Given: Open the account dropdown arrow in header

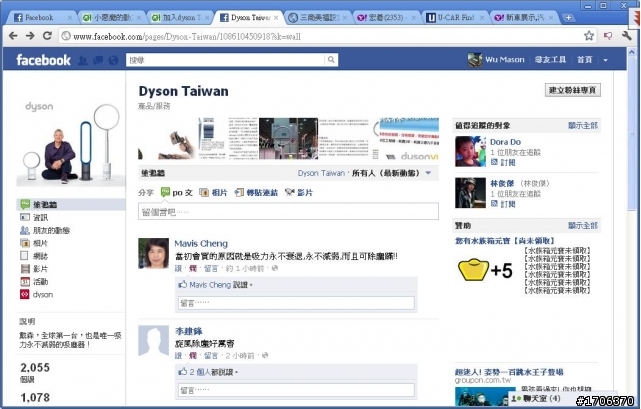Looking at the screenshot, I should click(605, 60).
